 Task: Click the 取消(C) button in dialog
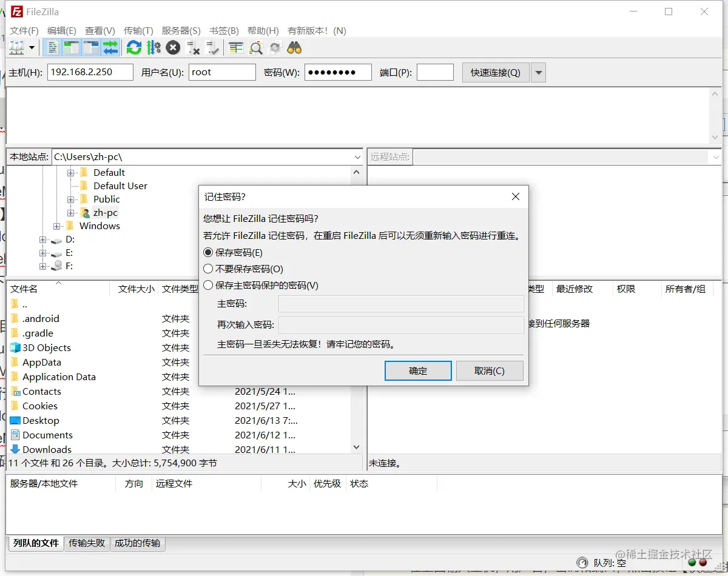coord(490,371)
